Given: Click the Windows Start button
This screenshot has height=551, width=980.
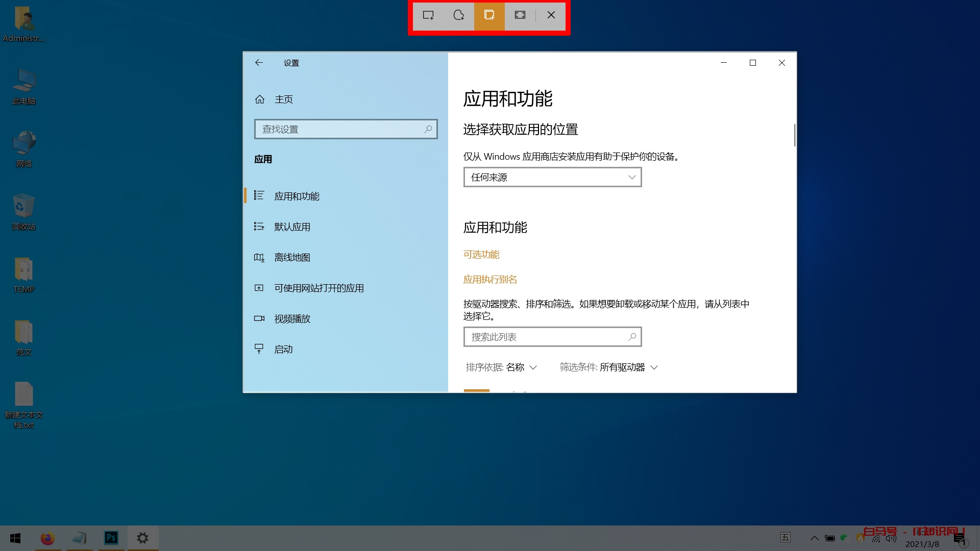Looking at the screenshot, I should 15,538.
